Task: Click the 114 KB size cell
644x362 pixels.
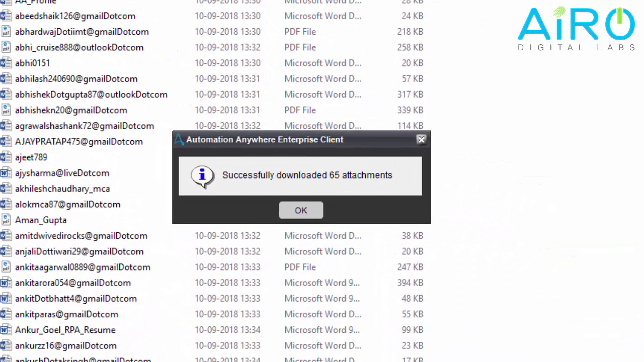Action: tap(410, 126)
